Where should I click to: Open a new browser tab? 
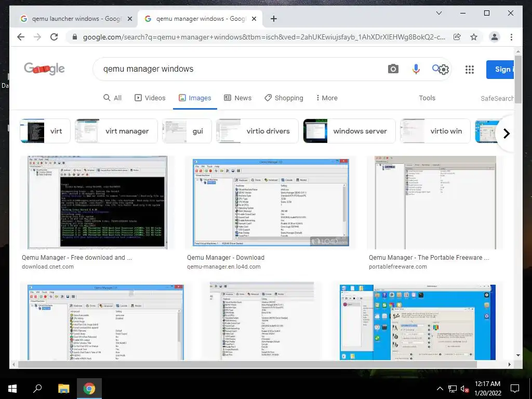(274, 19)
